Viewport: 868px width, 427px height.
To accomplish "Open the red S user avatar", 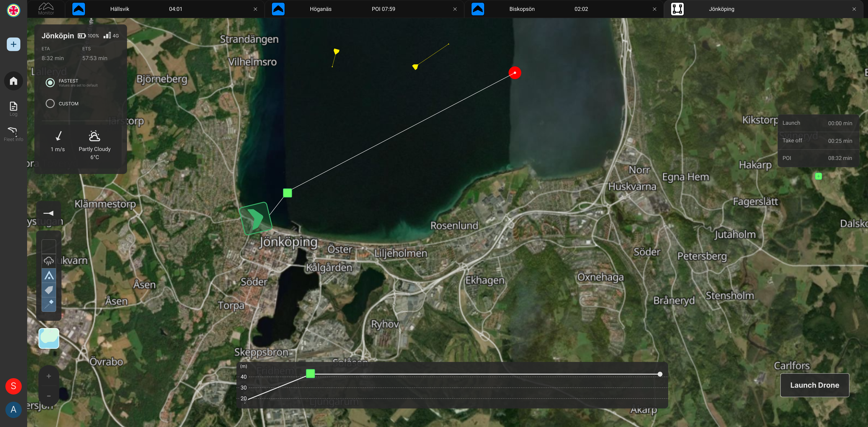I will 14,386.
